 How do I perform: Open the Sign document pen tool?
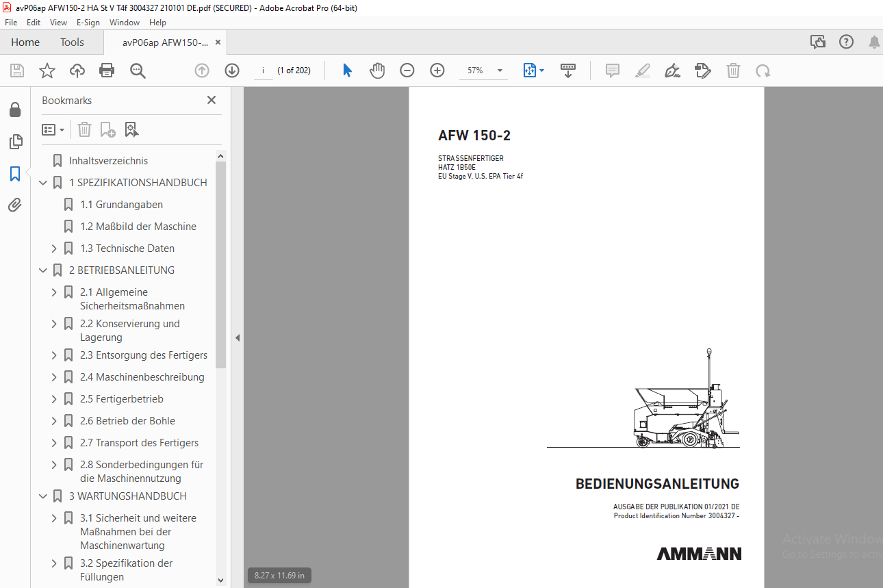click(x=672, y=71)
